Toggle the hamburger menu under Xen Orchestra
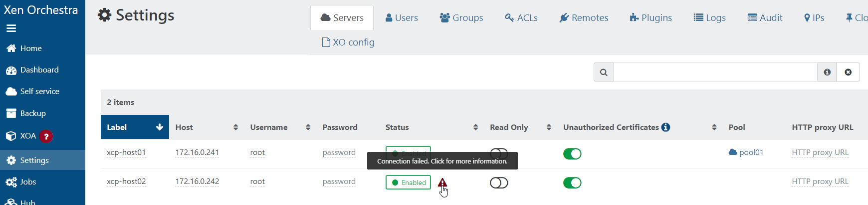The image size is (868, 205). point(11,28)
